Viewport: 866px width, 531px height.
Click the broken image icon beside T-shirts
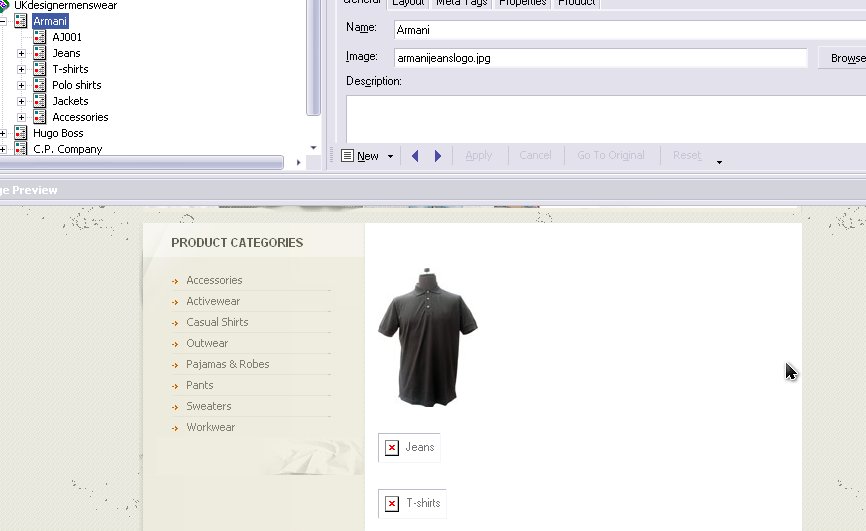click(392, 504)
